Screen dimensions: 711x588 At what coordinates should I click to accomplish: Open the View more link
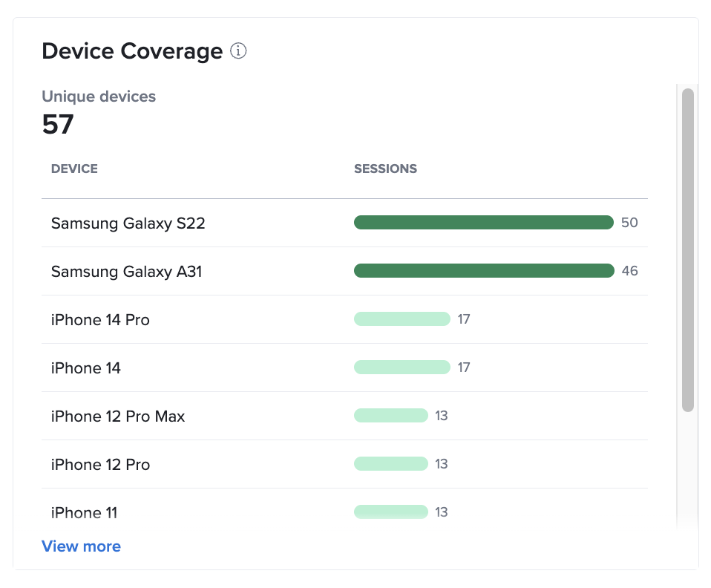coord(81,546)
